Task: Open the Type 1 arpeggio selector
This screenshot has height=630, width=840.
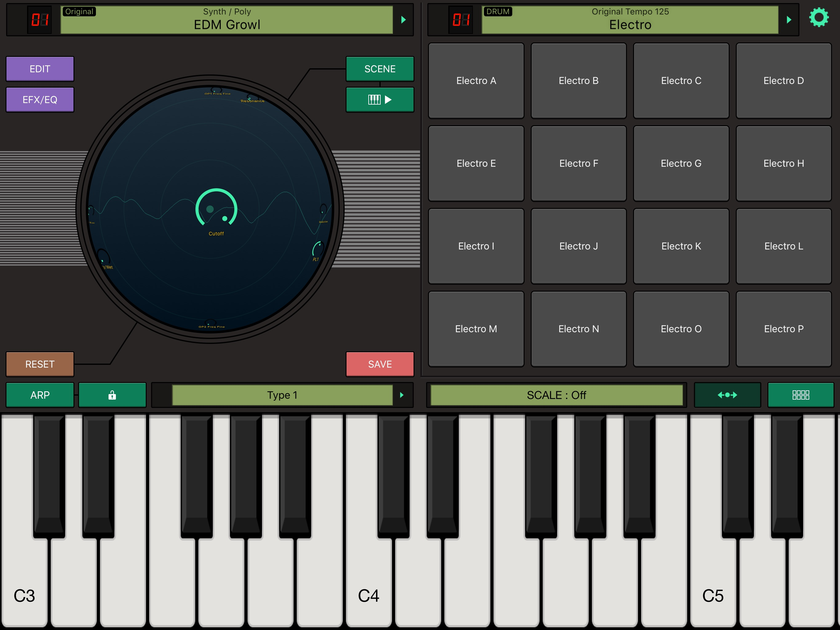Action: point(282,395)
